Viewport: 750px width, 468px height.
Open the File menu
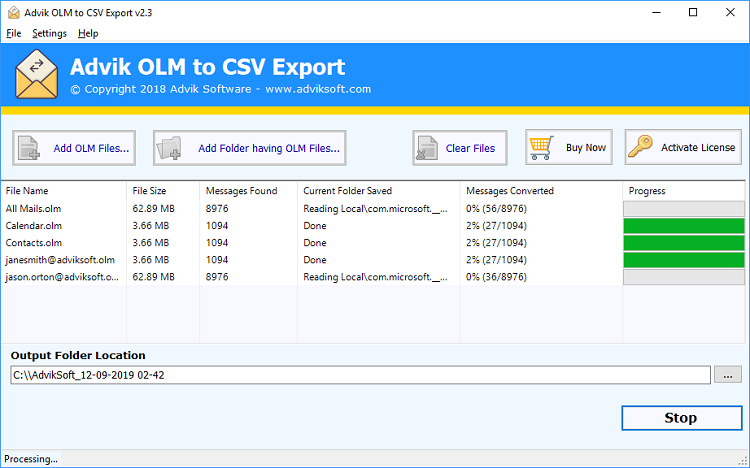(x=13, y=33)
